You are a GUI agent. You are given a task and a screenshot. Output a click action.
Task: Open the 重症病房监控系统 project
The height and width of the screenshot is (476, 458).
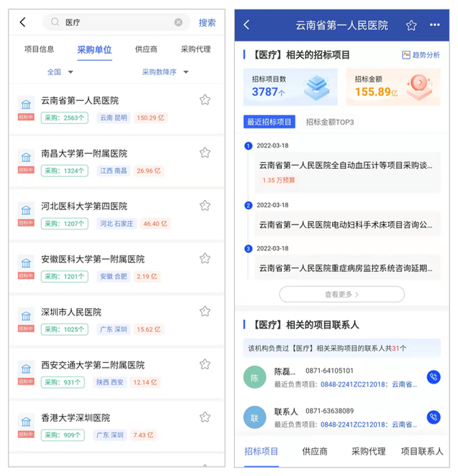tap(348, 268)
